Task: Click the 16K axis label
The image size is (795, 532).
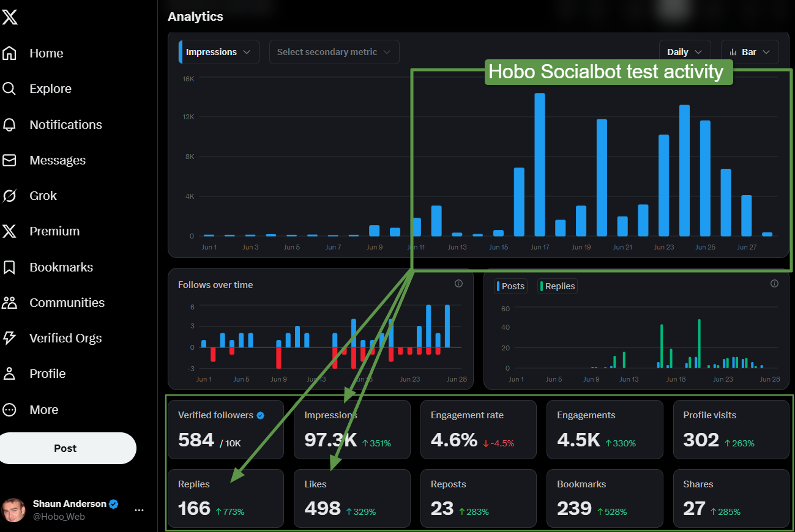Action: click(188, 79)
